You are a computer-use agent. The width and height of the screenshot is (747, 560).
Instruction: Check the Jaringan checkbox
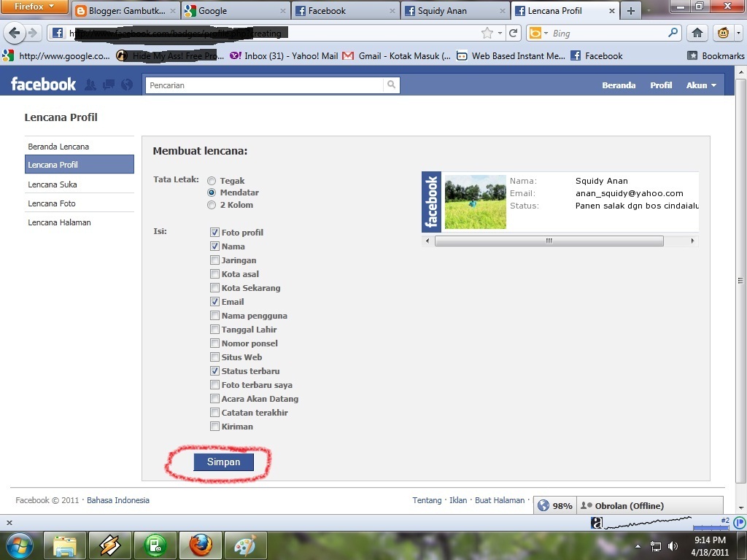tap(215, 260)
